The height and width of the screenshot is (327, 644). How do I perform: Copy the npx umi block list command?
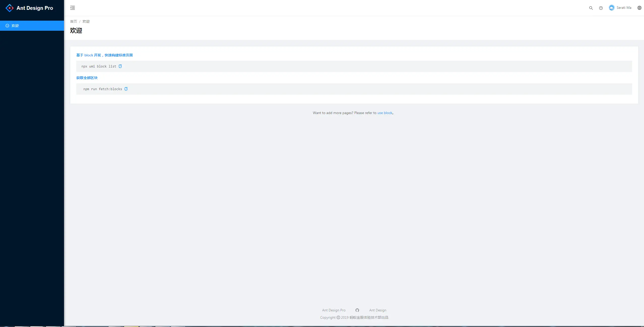click(x=120, y=66)
